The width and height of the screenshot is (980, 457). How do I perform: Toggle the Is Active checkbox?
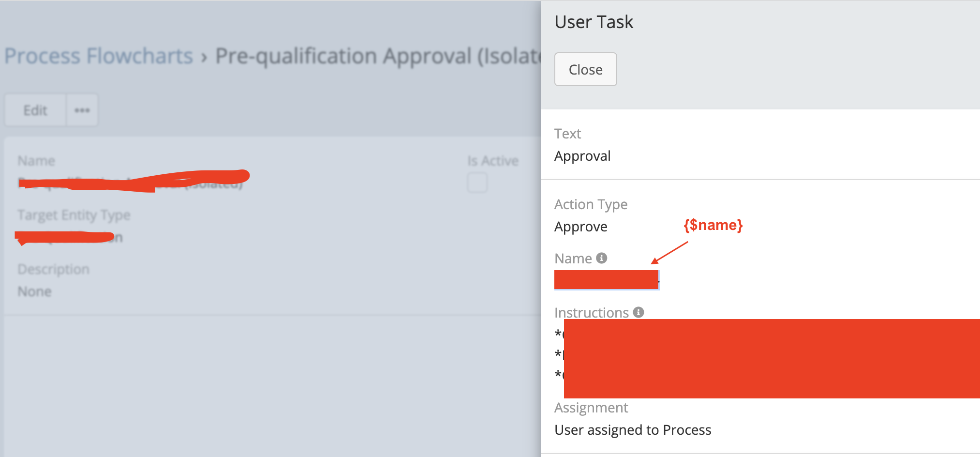pos(477,183)
